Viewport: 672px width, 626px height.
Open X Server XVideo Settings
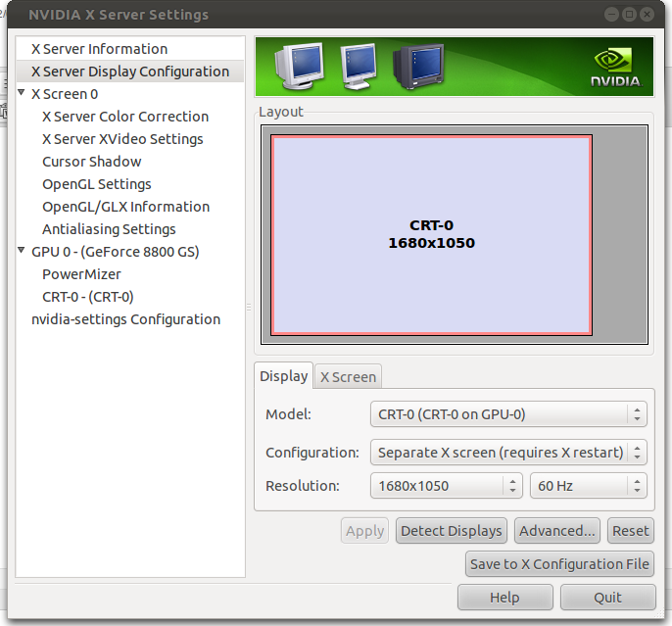tap(122, 139)
